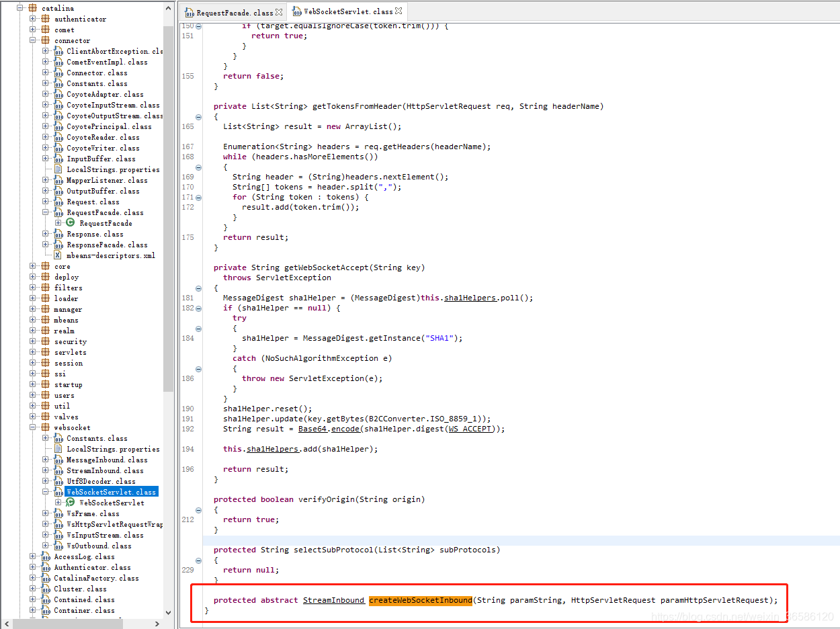Expand the authenticator package
Viewport: 840px width, 629px height.
pos(33,19)
